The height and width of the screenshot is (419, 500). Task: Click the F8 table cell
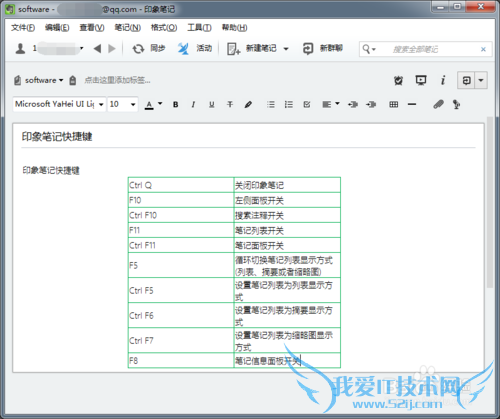[x=181, y=360]
